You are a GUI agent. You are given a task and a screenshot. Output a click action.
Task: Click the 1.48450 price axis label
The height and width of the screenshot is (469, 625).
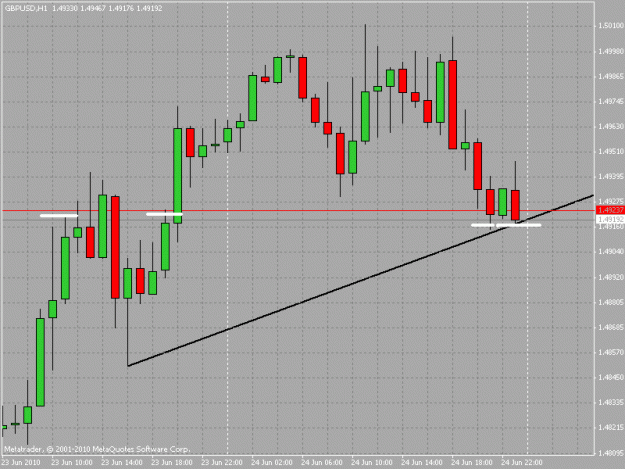tap(611, 377)
